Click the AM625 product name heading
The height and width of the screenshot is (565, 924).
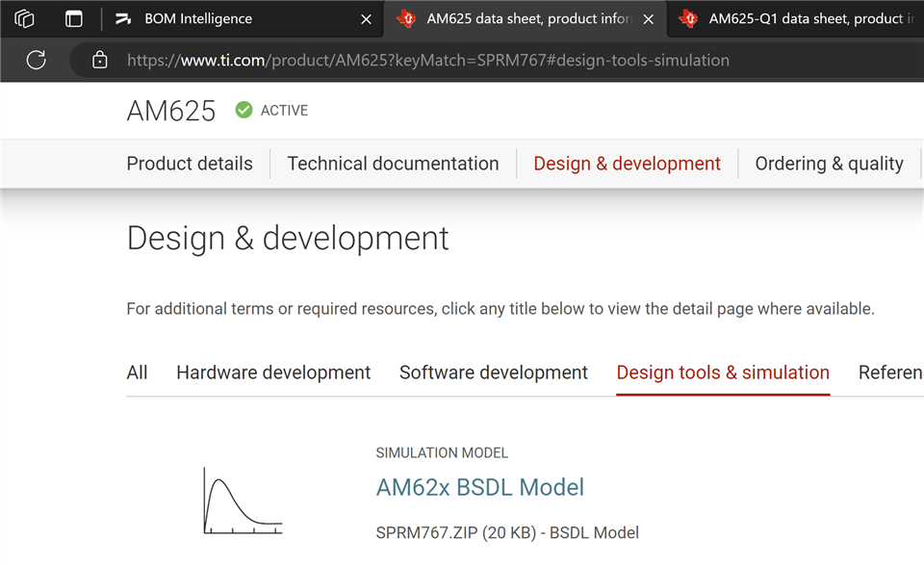(x=171, y=111)
